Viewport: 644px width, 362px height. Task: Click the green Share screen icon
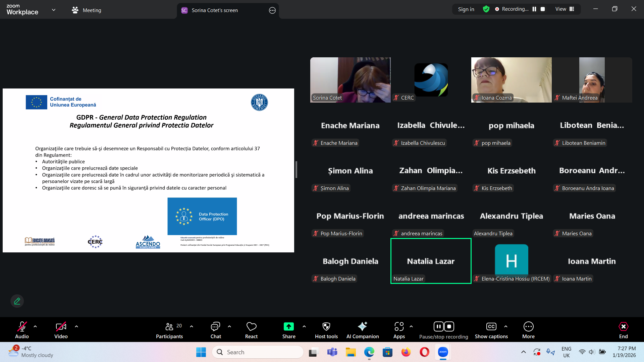coord(288,327)
